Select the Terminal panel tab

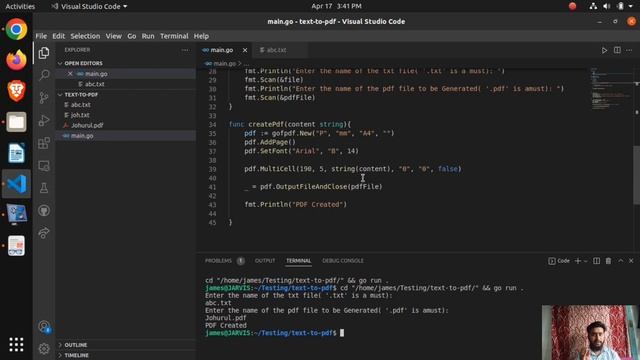coord(298,261)
